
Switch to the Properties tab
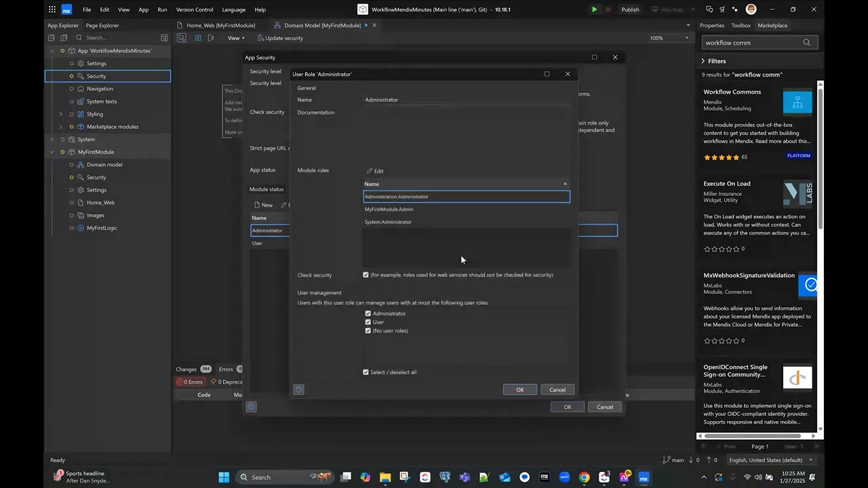pos(712,25)
